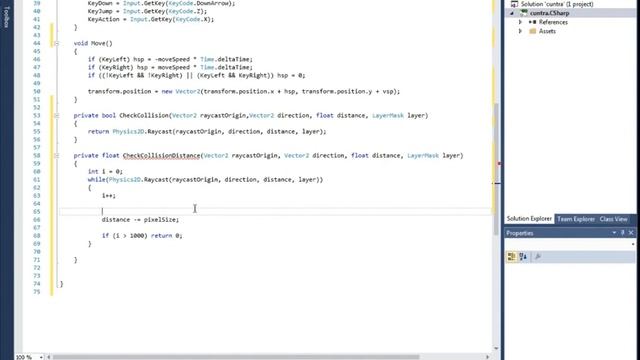Click the horizontal scrollbar left arrow

[49, 357]
